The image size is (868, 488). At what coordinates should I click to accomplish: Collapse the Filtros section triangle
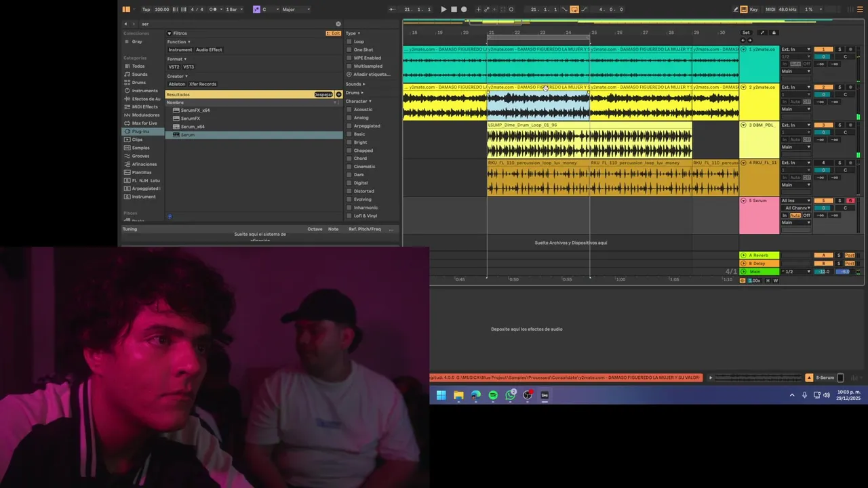tap(170, 33)
